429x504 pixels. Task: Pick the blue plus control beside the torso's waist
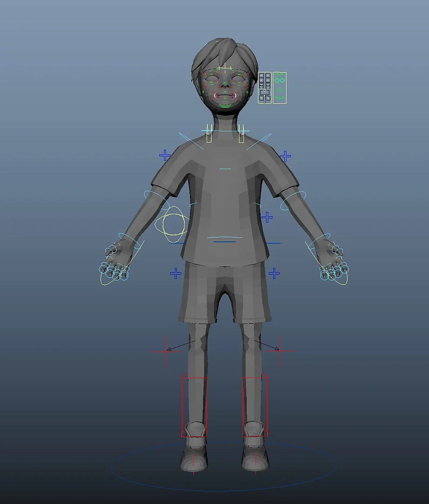[x=267, y=218]
